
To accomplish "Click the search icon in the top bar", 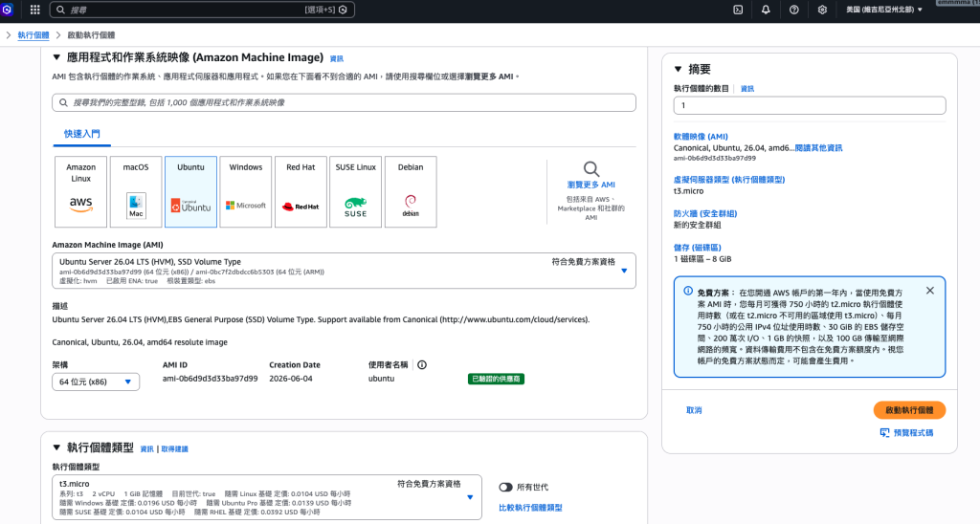I will [60, 10].
